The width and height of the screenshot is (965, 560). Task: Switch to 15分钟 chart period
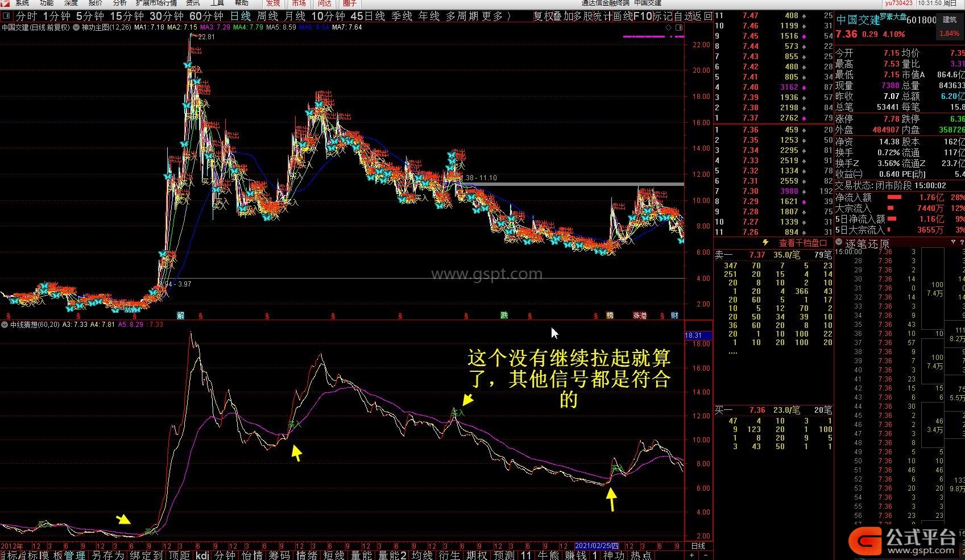[x=127, y=16]
